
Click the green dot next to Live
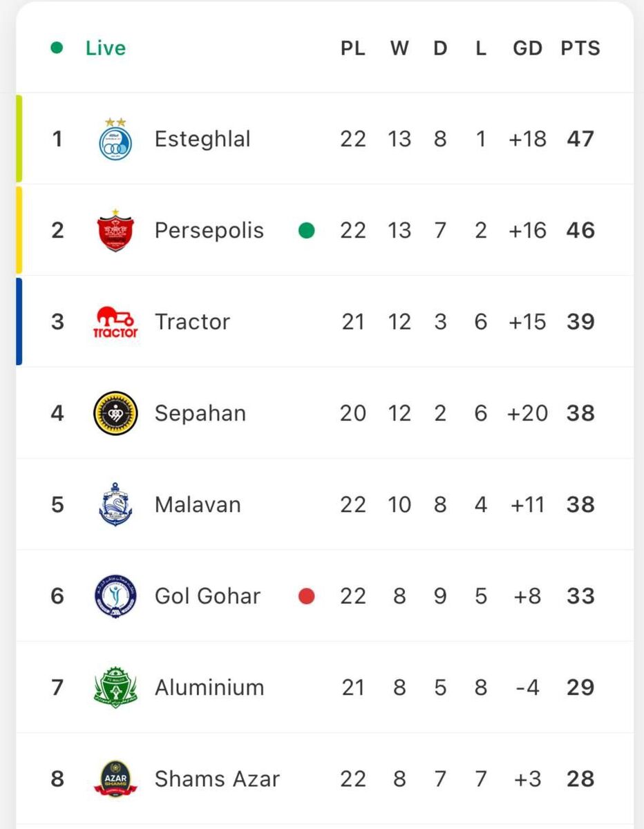coord(57,48)
